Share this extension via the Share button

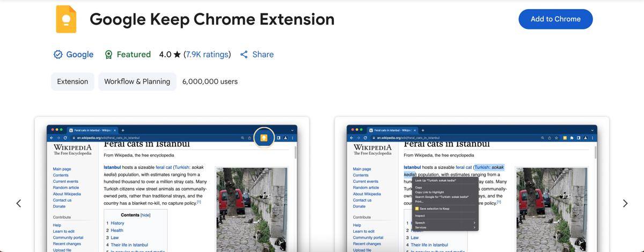257,54
